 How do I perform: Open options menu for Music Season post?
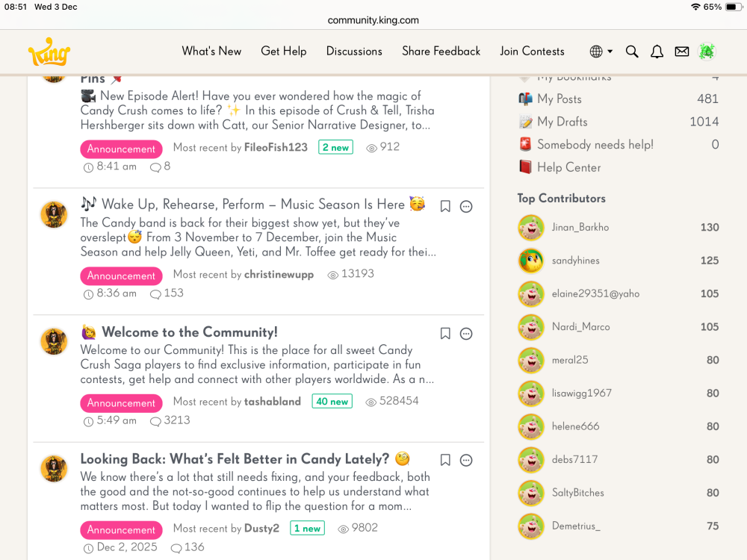[x=466, y=206]
